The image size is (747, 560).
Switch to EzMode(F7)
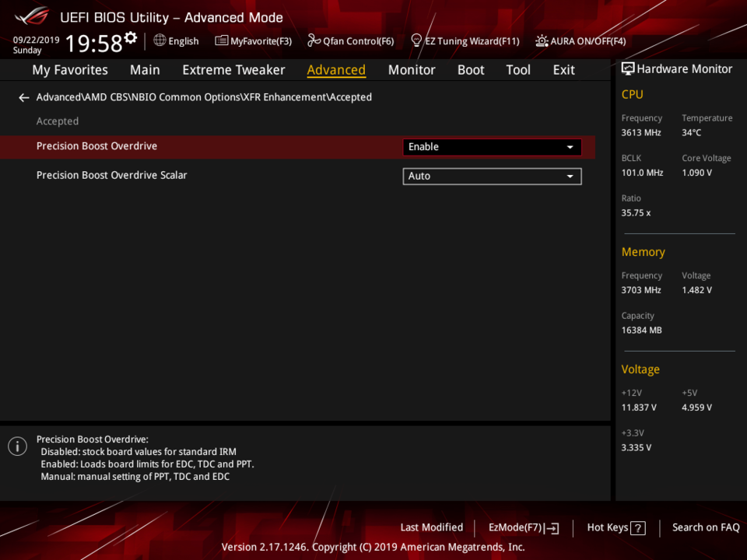coord(524,527)
